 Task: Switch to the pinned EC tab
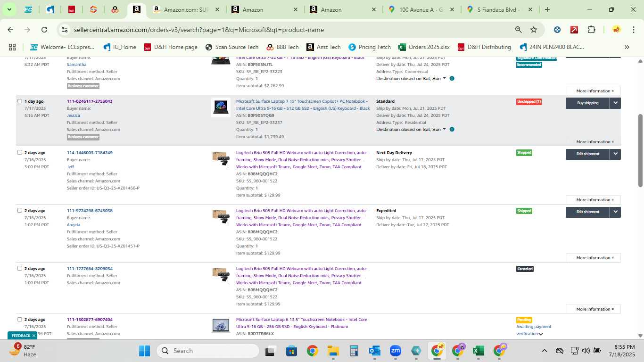pos(28,9)
